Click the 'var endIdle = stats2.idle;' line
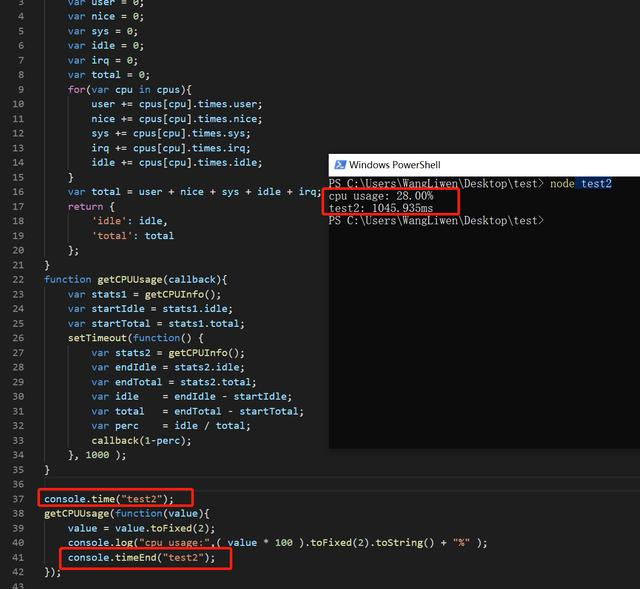Screen dimensions: 640x589 coord(168,367)
